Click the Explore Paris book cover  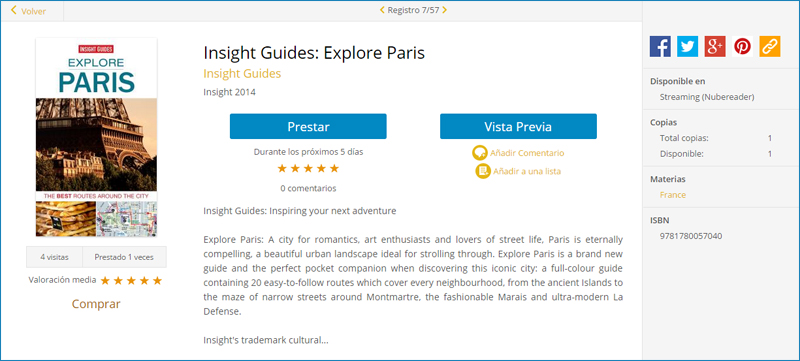coord(96,137)
